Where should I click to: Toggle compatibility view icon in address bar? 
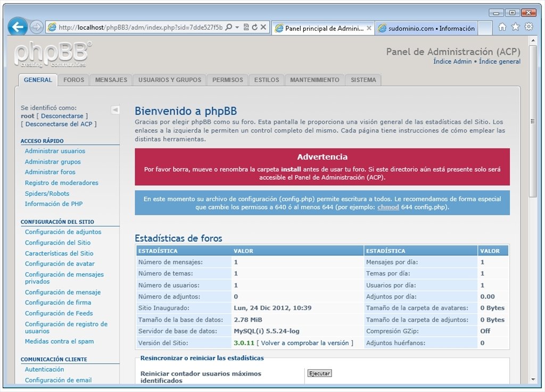click(246, 27)
